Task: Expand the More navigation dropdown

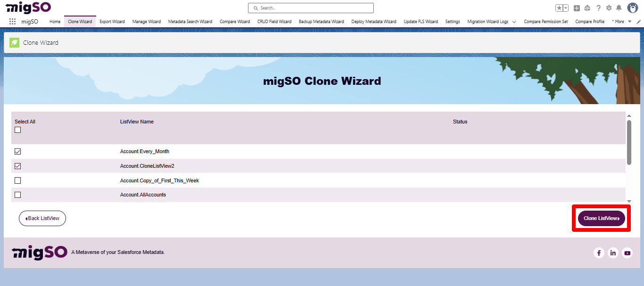Action: click(x=620, y=21)
